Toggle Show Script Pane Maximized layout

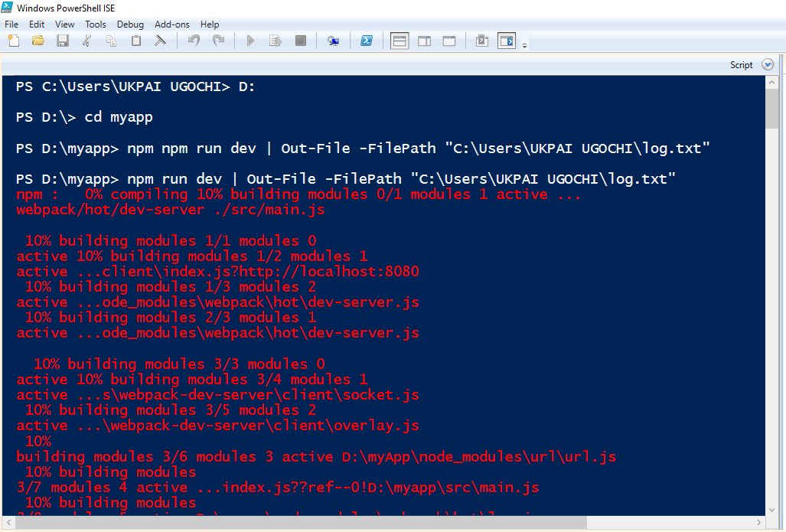[x=449, y=41]
